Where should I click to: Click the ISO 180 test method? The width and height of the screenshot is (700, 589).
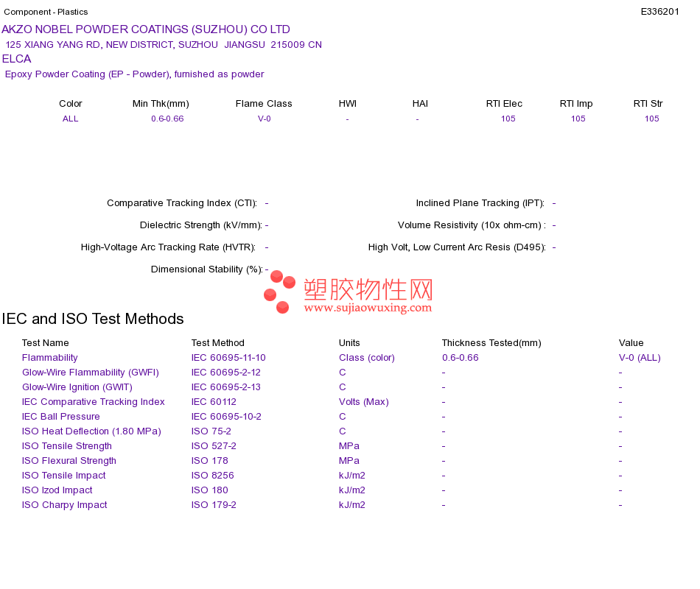210,490
